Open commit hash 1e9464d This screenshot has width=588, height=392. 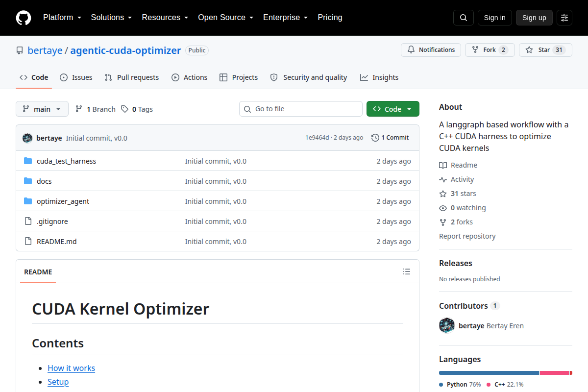pyautogui.click(x=318, y=138)
